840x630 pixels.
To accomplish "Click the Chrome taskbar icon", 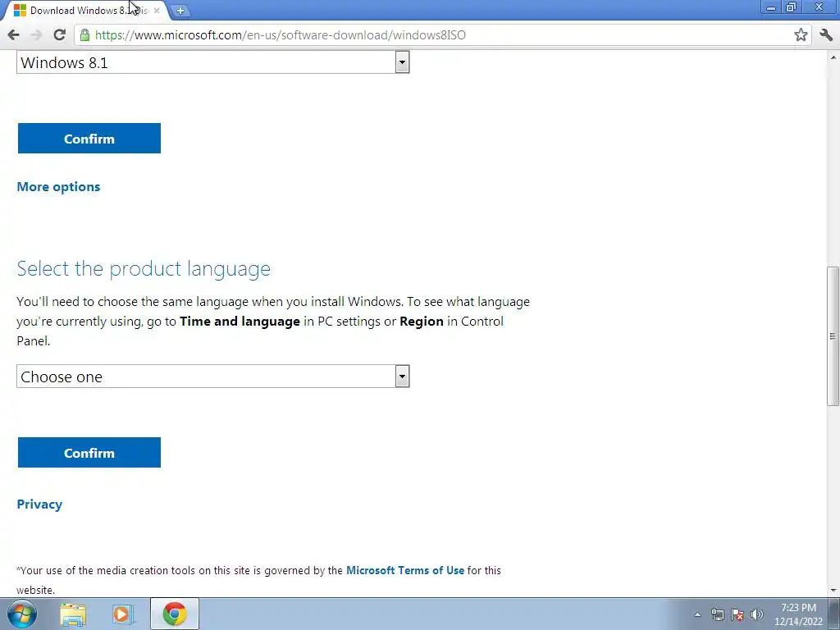I will point(175,614).
